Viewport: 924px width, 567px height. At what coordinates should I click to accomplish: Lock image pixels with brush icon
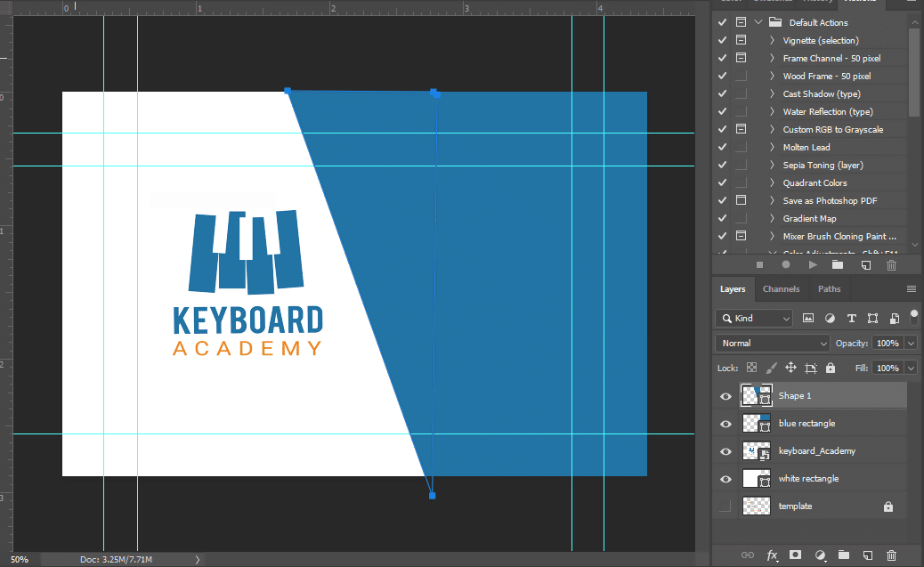pyautogui.click(x=771, y=368)
